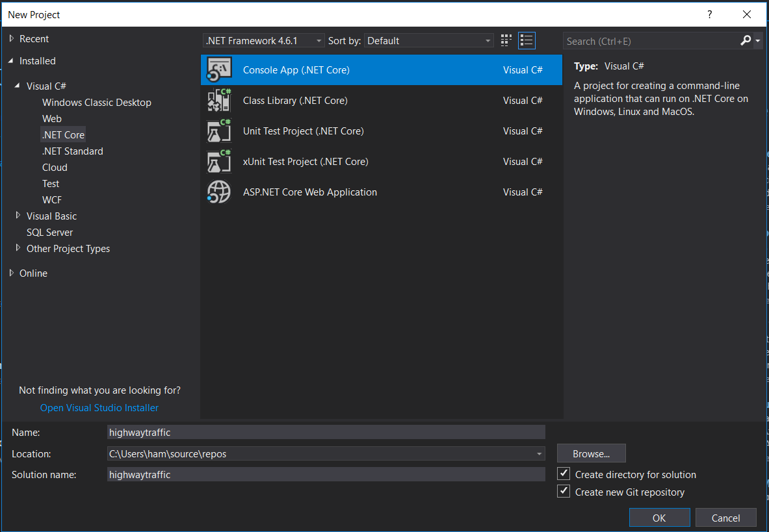This screenshot has width=769, height=532.
Task: Expand the Recent node
Action: pyautogui.click(x=11, y=38)
